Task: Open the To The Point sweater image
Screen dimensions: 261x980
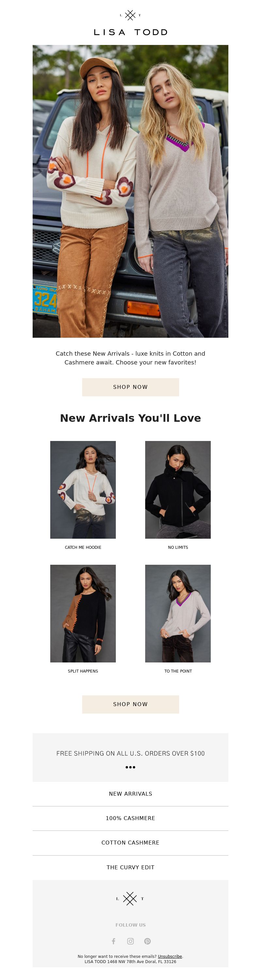Action: coord(178,613)
